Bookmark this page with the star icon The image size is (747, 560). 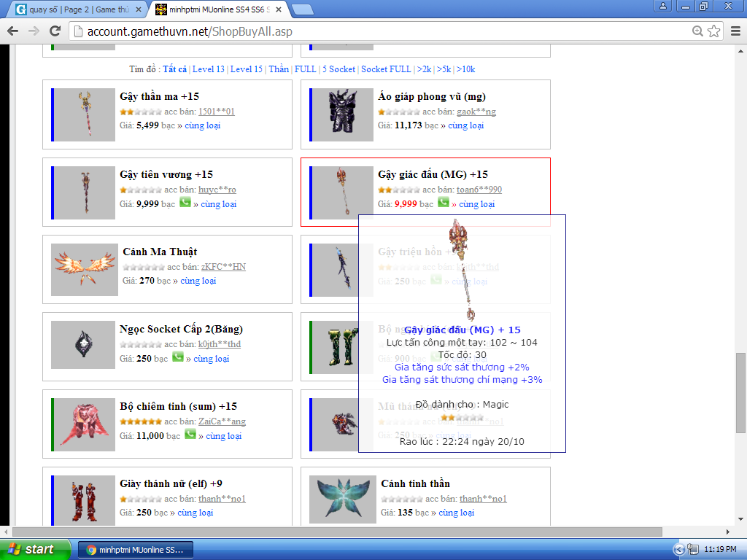(x=713, y=31)
